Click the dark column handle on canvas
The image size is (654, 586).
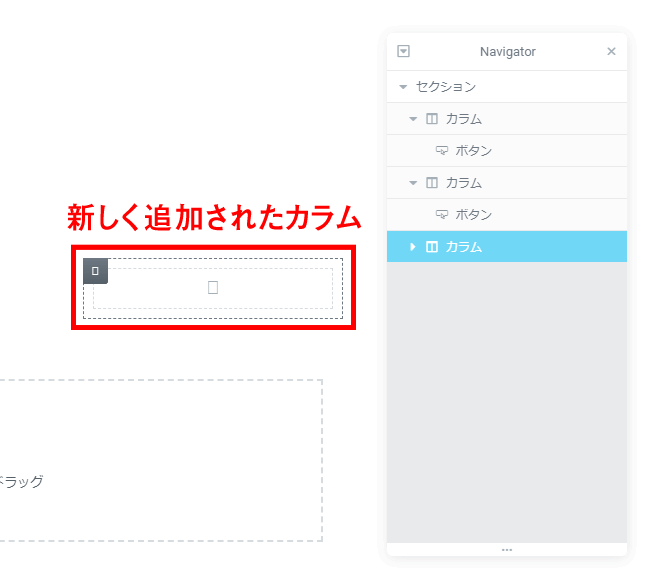tap(95, 271)
